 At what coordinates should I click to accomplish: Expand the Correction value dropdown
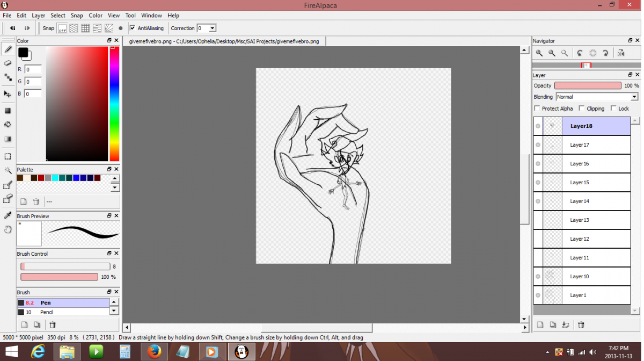click(212, 28)
